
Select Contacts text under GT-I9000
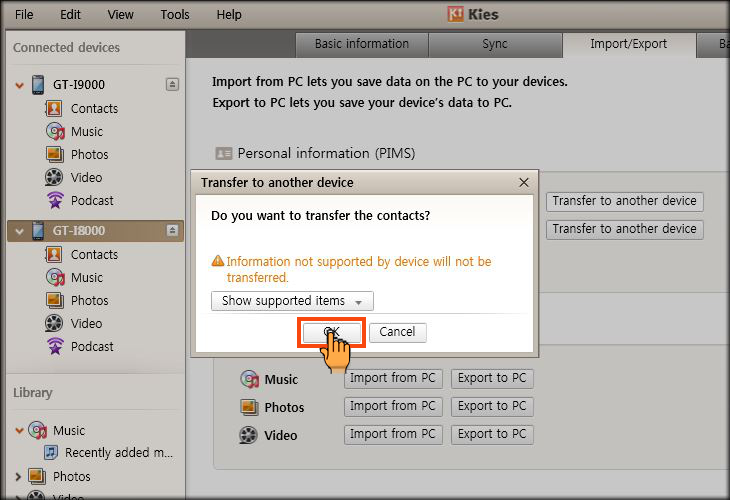click(95, 108)
